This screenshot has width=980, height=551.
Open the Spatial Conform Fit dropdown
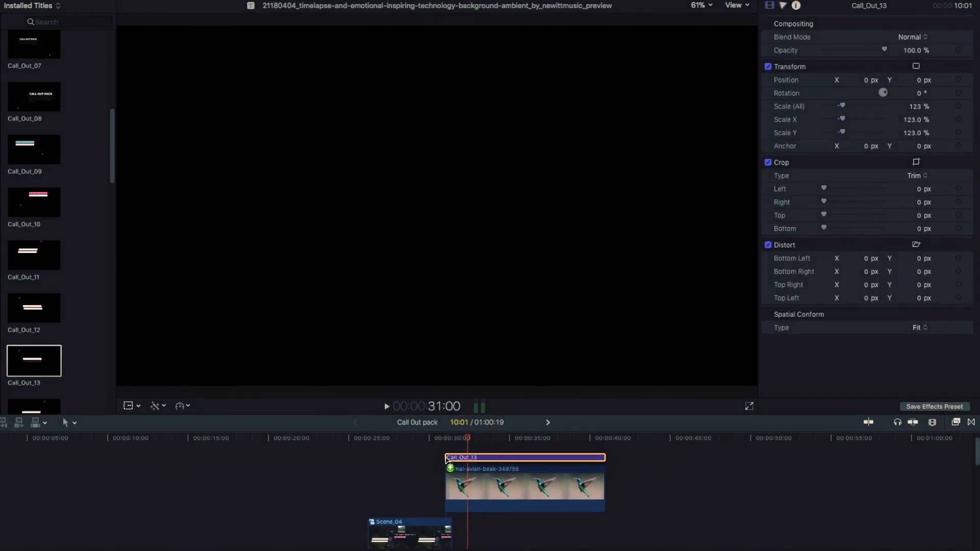(920, 328)
